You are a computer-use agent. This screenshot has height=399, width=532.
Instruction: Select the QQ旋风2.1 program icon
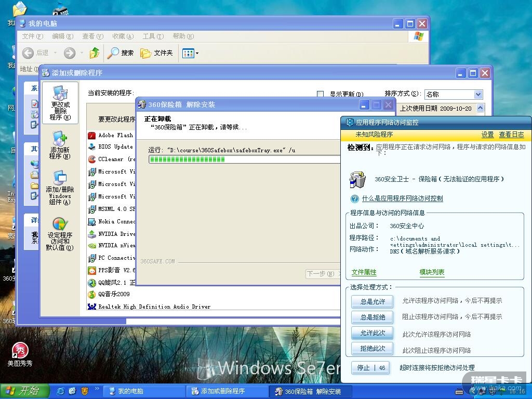91,283
